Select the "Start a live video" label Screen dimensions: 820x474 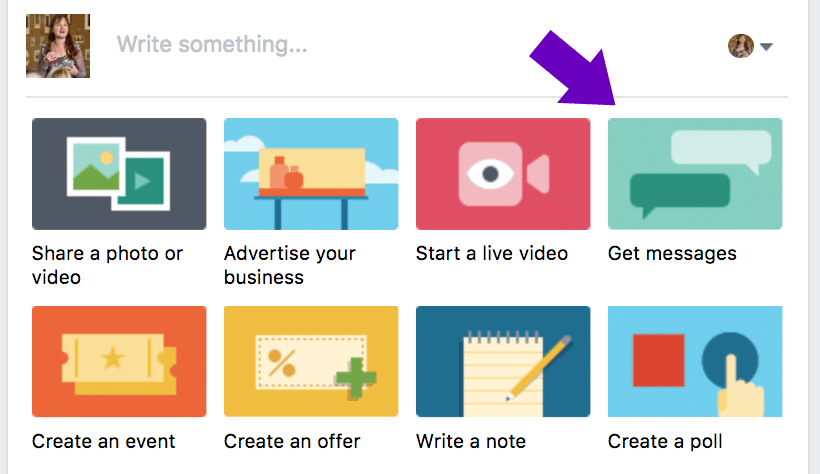[x=492, y=253]
